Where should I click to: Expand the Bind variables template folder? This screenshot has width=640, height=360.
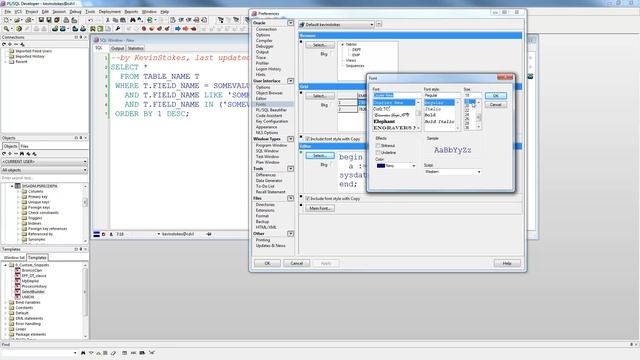(6, 302)
